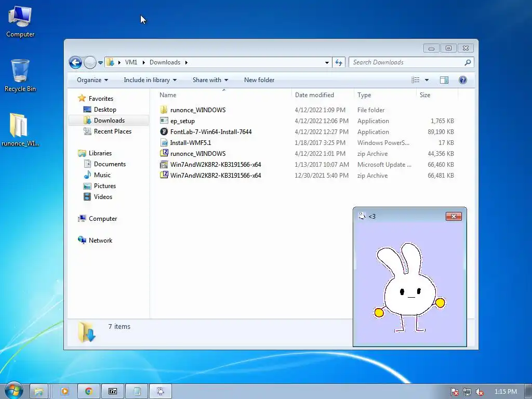Click the 1:15 PM taskbar clock
This screenshot has width=532, height=399.
click(506, 392)
